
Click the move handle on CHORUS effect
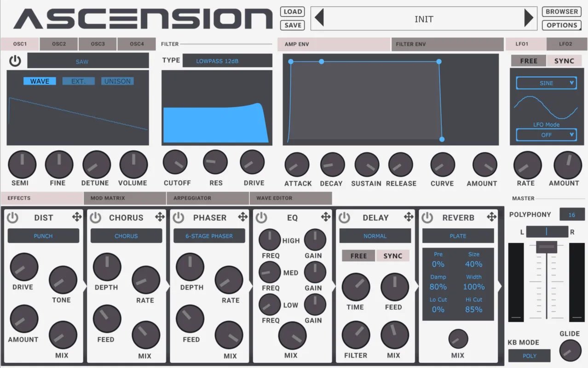click(160, 217)
